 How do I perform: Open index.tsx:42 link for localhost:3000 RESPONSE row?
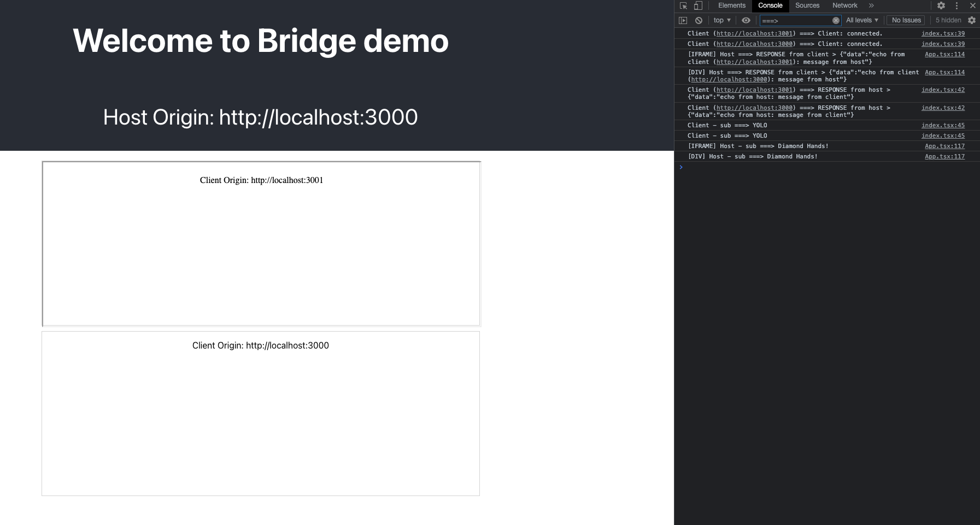[943, 108]
